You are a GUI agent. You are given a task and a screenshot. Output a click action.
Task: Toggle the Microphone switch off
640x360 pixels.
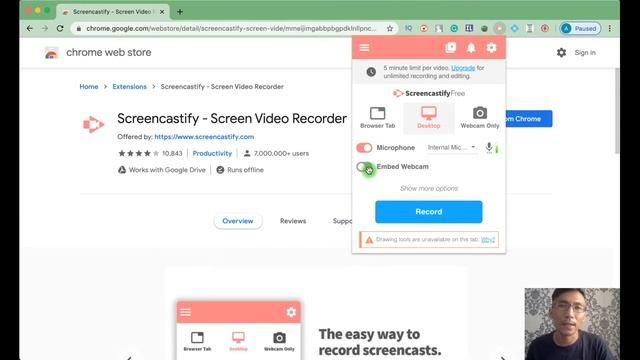(x=364, y=148)
